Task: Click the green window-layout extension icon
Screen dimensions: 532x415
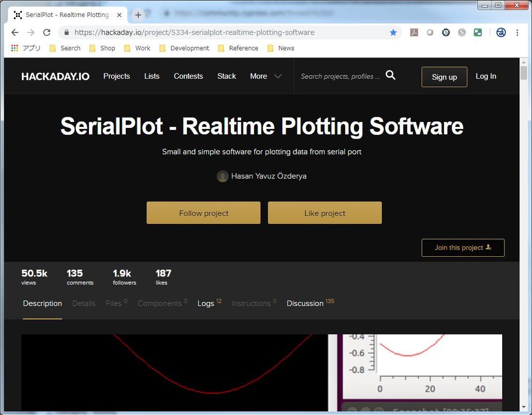Action: [478, 32]
